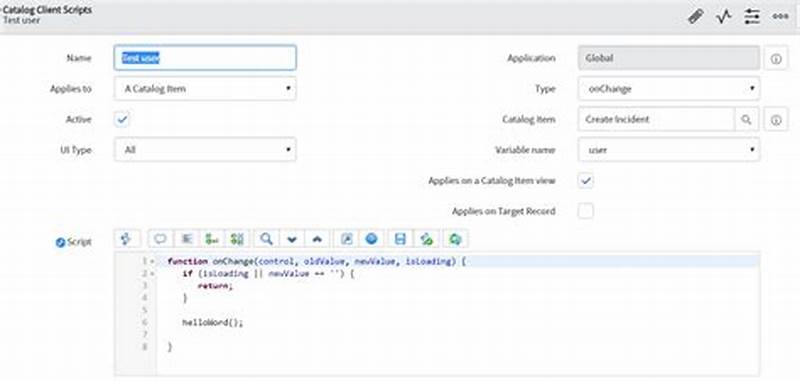Click the blue icon beside Script label
Image resolution: width=800 pixels, height=381 pixels.
click(x=60, y=242)
